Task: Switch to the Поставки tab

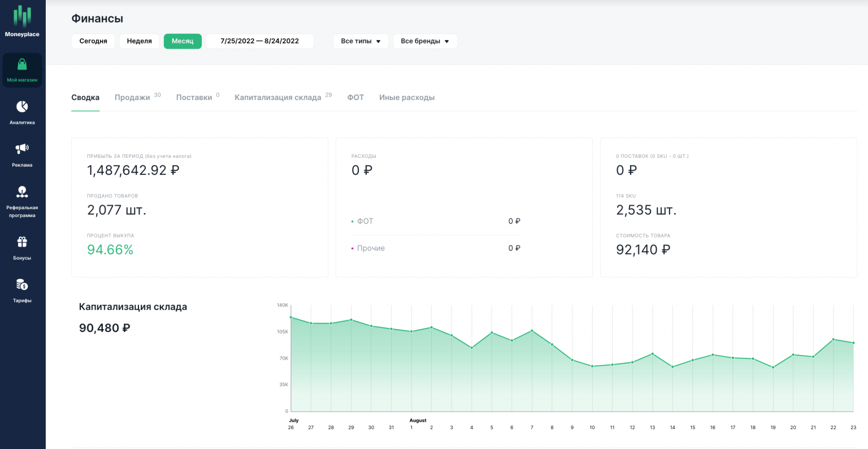Action: tap(194, 97)
